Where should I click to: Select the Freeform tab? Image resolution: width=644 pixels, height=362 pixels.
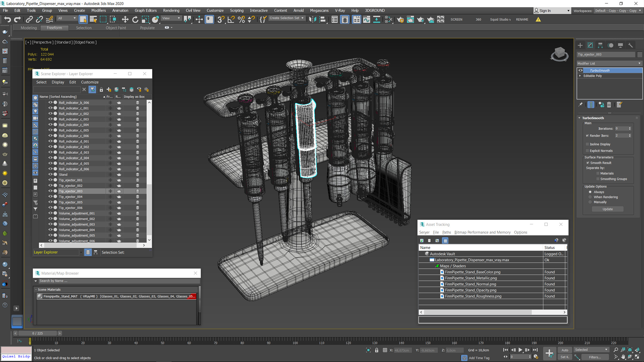click(x=54, y=27)
